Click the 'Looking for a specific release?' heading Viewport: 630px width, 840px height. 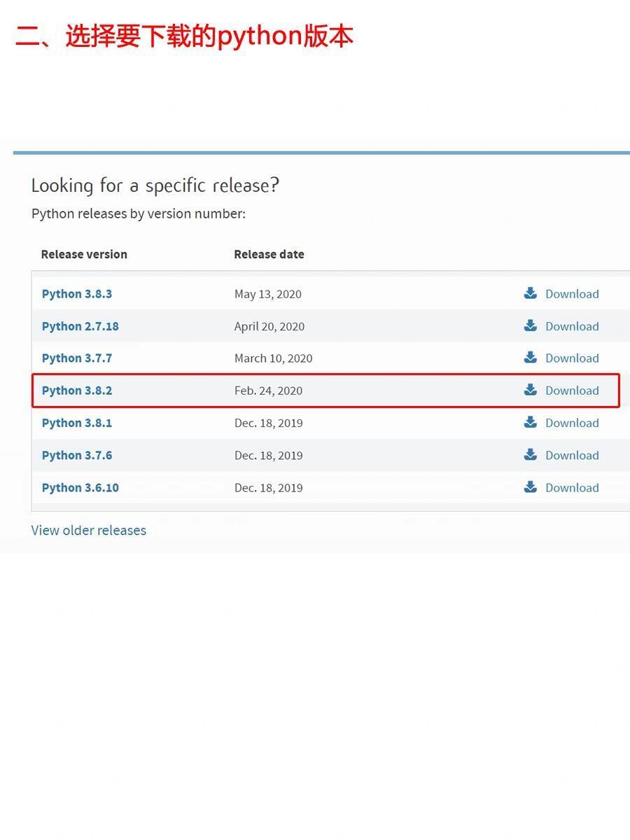[155, 185]
